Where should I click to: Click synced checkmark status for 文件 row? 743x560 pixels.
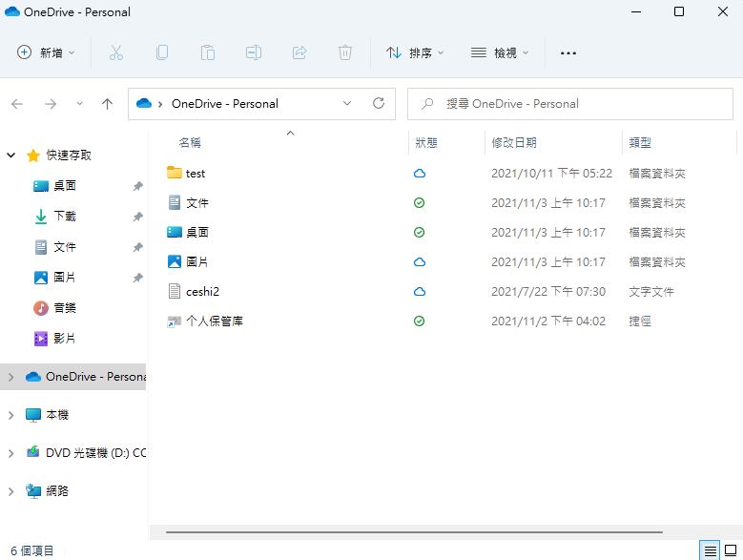[x=420, y=203]
